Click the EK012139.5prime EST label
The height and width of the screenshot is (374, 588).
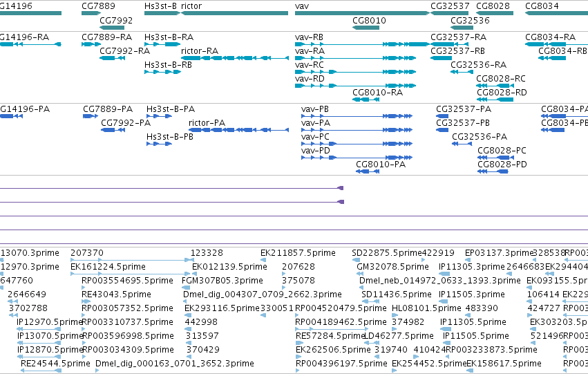point(229,267)
